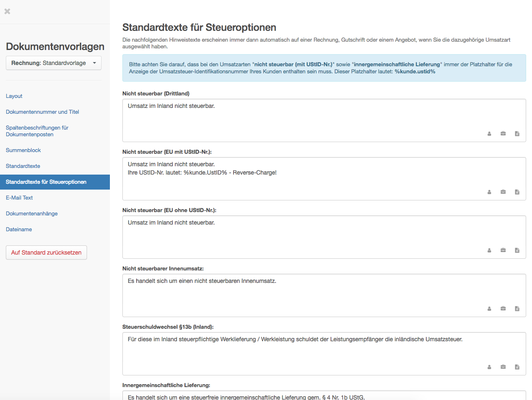Image resolution: width=532 pixels, height=400 pixels.
Task: Open the E-Mail Text settings
Action: [19, 198]
